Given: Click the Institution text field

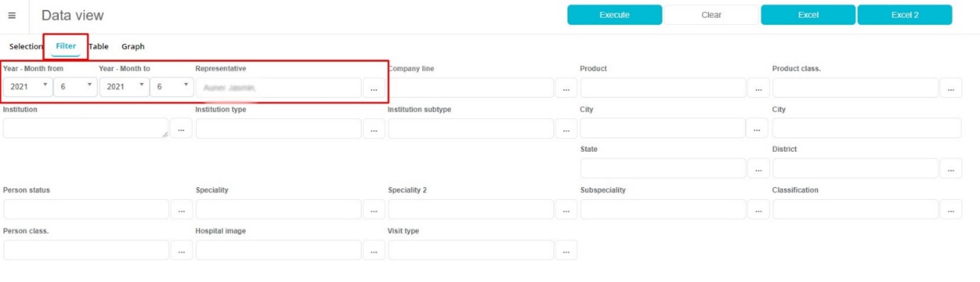Looking at the screenshot, I should (x=85, y=128).
